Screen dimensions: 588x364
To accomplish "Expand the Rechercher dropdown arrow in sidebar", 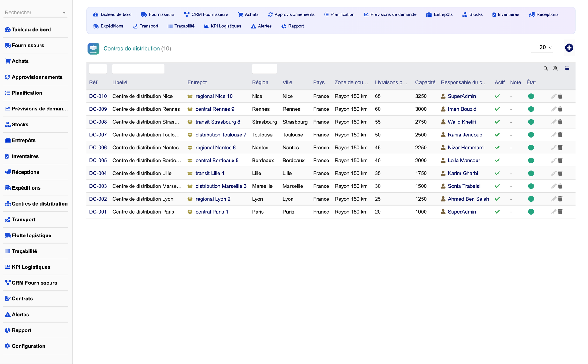I will tap(64, 13).
